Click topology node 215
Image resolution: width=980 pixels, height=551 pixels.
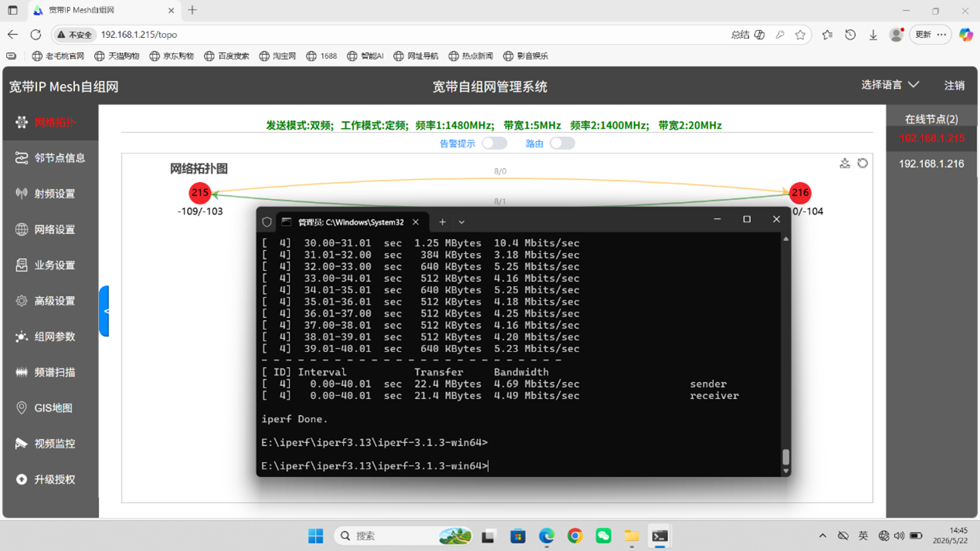pos(200,193)
